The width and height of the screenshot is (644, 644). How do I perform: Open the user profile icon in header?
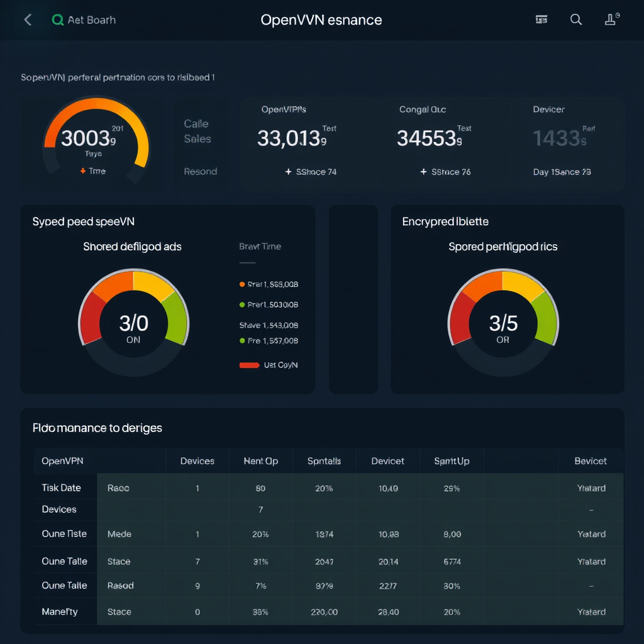coord(611,19)
